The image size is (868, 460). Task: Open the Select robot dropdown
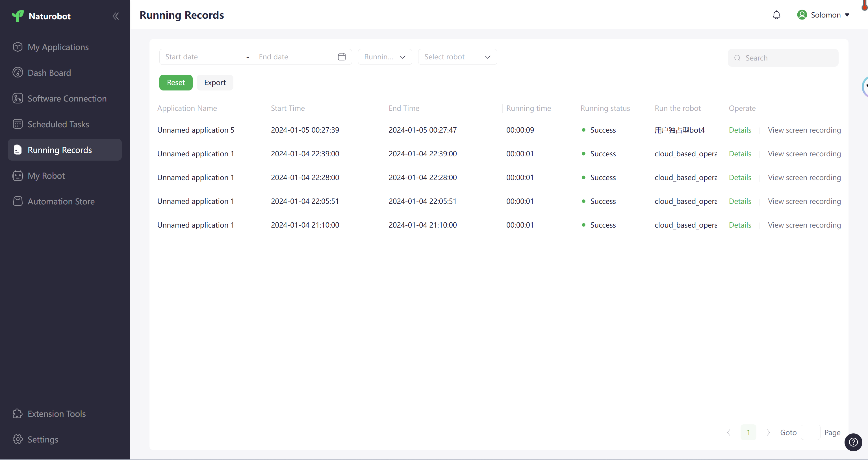pyautogui.click(x=457, y=57)
